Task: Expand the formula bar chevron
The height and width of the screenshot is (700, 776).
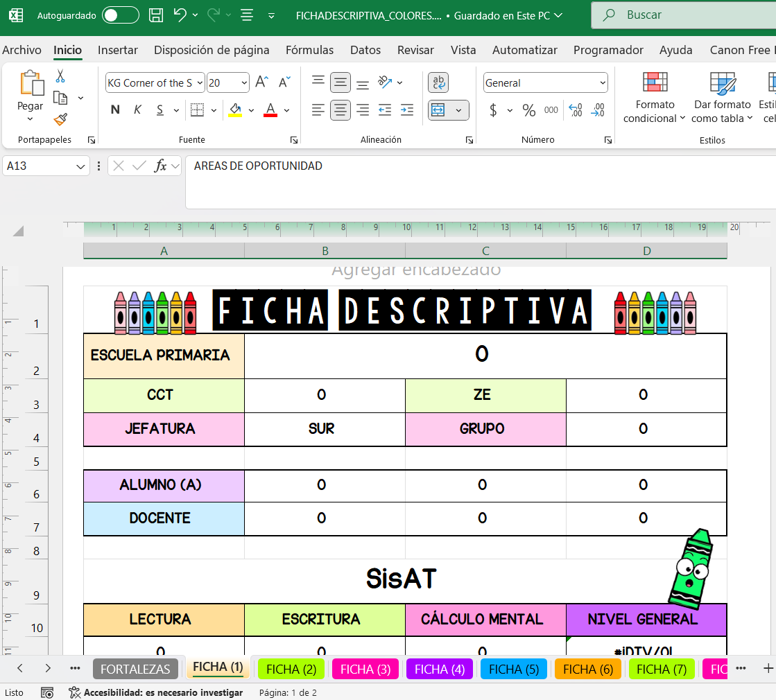Action: 175,166
